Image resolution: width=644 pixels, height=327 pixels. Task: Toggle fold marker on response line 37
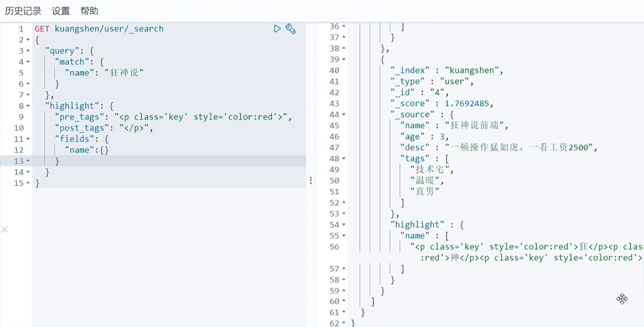(x=344, y=37)
